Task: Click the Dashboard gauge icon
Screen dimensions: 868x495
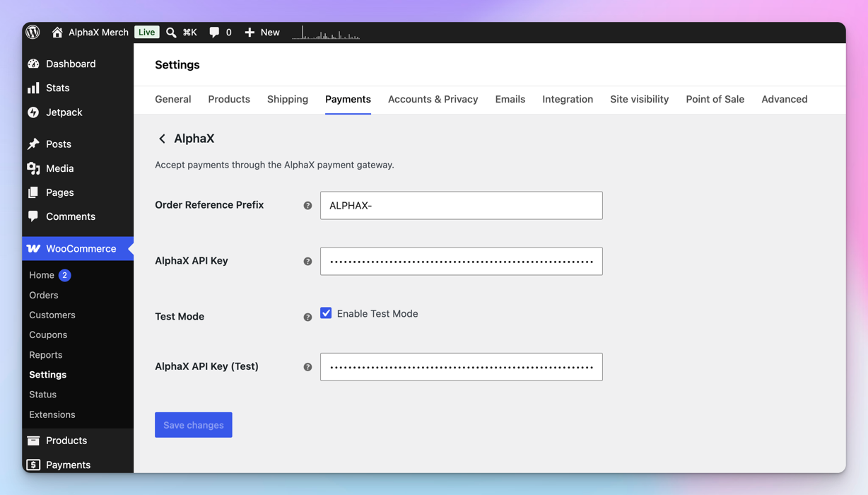Action: coord(33,64)
